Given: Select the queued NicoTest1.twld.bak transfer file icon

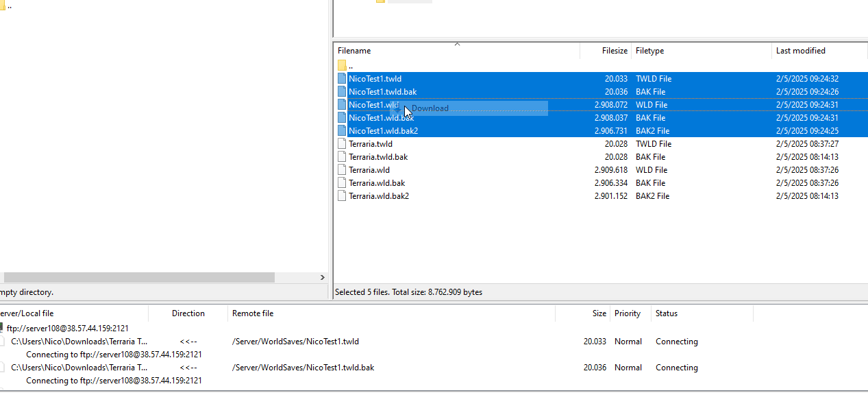Looking at the screenshot, I should coord(2,368).
